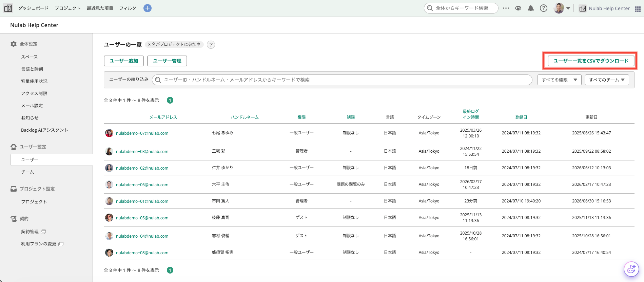The image size is (644, 282).
Task: Click the Backlog logo icon at top left
Action: 8,8
